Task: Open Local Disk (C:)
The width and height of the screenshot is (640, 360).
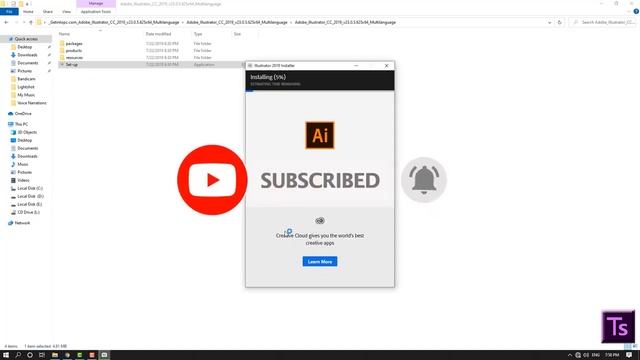Action: (30, 188)
